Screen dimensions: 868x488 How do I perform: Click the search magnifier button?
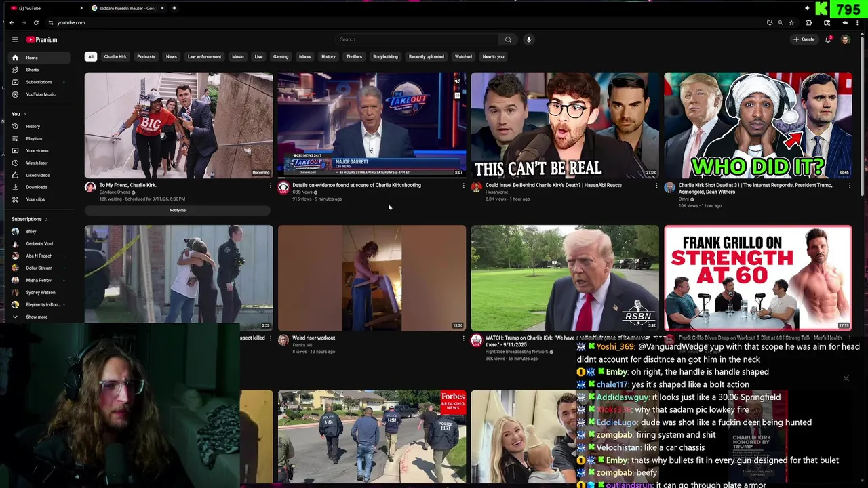click(x=508, y=39)
